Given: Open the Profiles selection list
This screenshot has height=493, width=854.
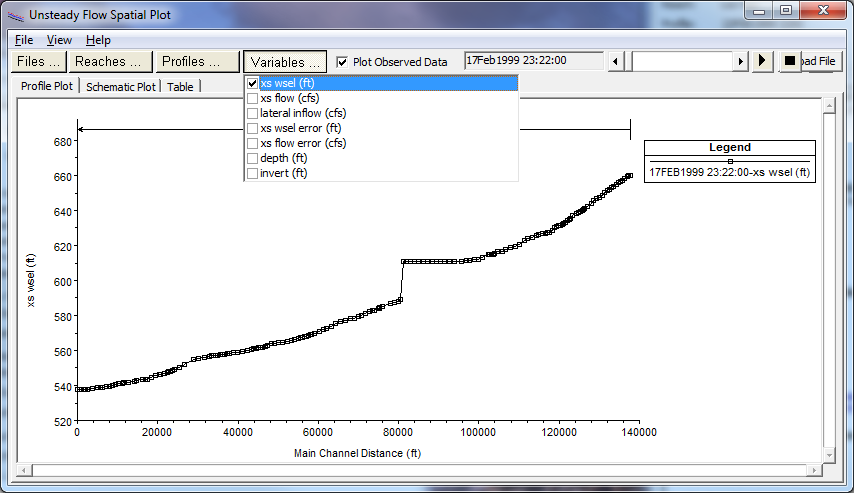Looking at the screenshot, I should (197, 62).
